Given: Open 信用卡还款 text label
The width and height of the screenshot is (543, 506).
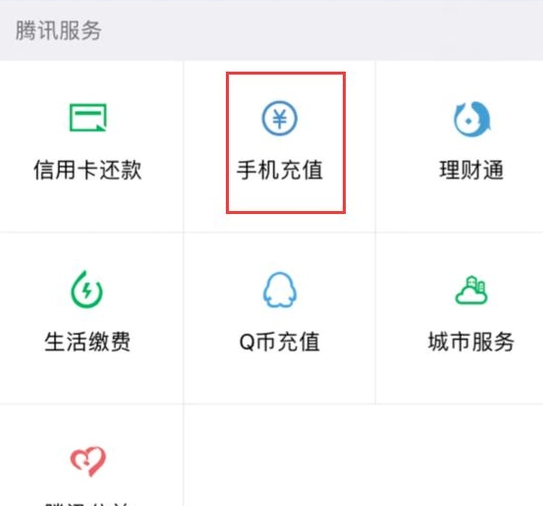Looking at the screenshot, I should 88,170.
